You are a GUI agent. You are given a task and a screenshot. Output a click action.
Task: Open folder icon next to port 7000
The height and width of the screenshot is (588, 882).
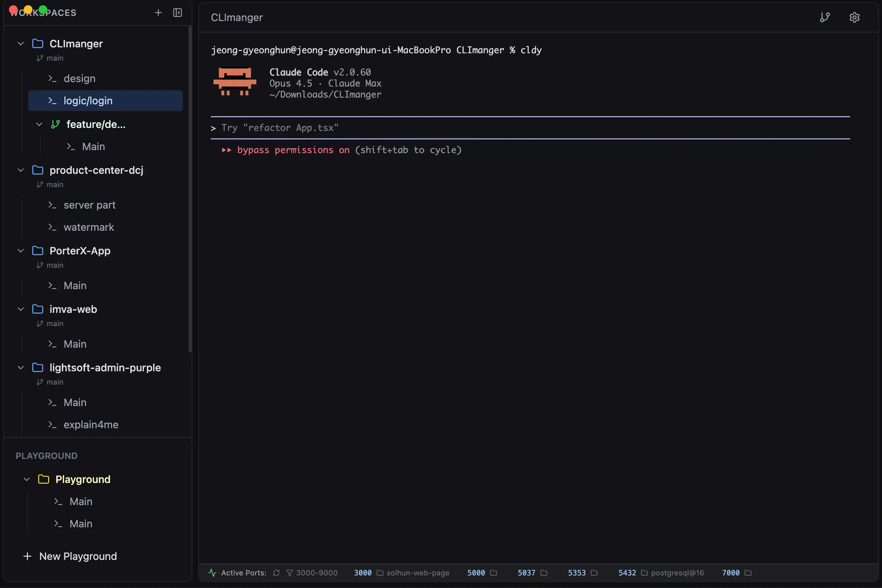748,572
